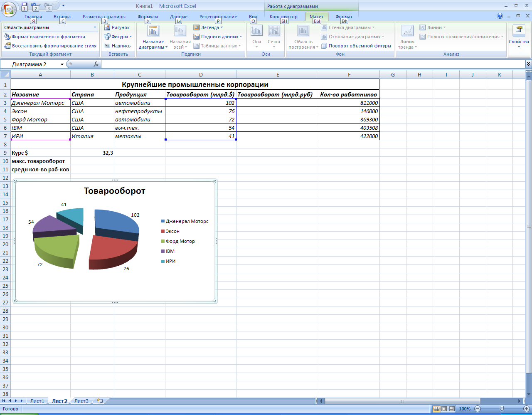Click the Undo icon in quick access toolbar
The image size is (532, 415).
coord(34,6)
